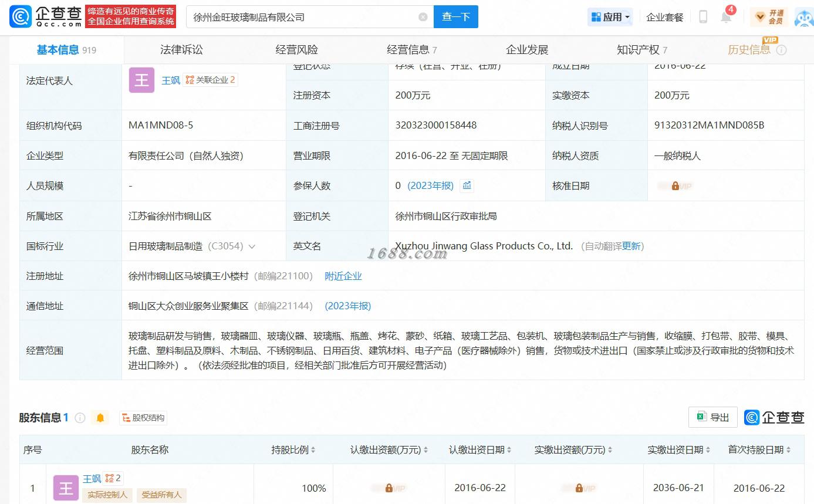The image size is (814, 504).
Task: Open 2023年报 link in 通信地址 row
Action: tap(348, 306)
